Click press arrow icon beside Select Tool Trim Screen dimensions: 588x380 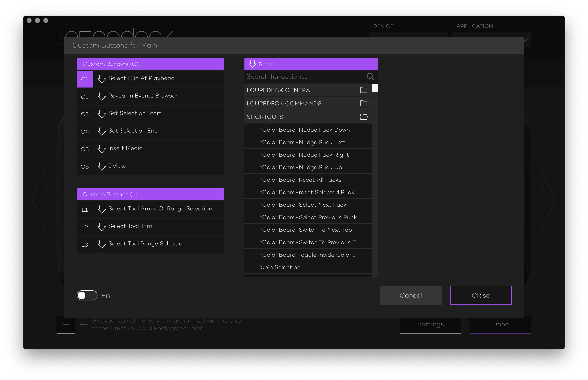click(102, 227)
